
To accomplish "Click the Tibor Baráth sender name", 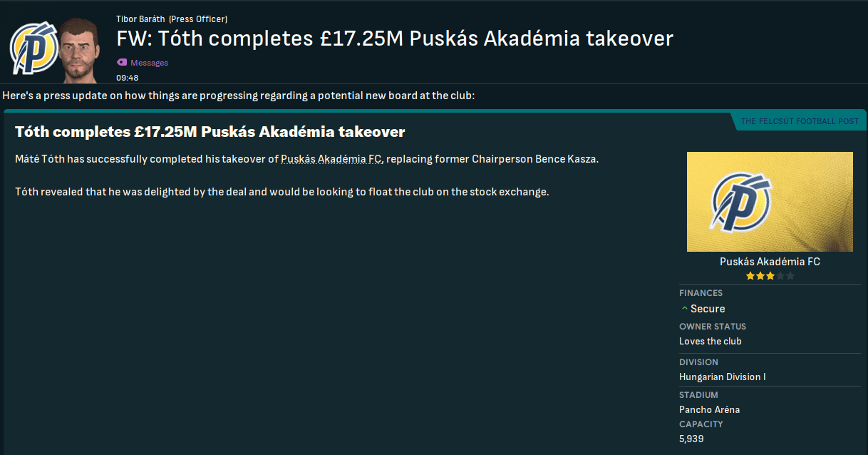I will pyautogui.click(x=140, y=19).
